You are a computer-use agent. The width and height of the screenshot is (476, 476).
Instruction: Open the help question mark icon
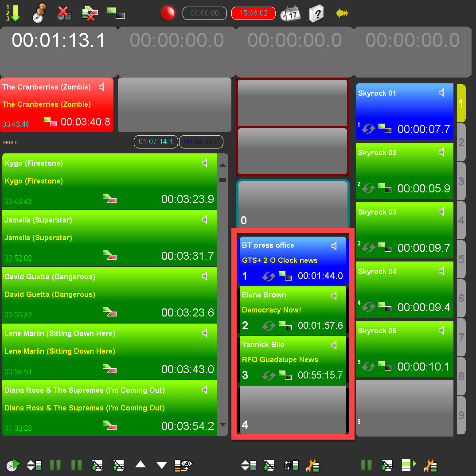(x=316, y=14)
